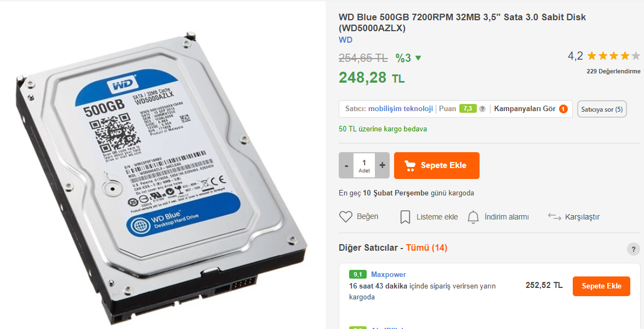Click the green discount percentage arrow
Viewport: 644px width, 329px height.
[x=418, y=58]
